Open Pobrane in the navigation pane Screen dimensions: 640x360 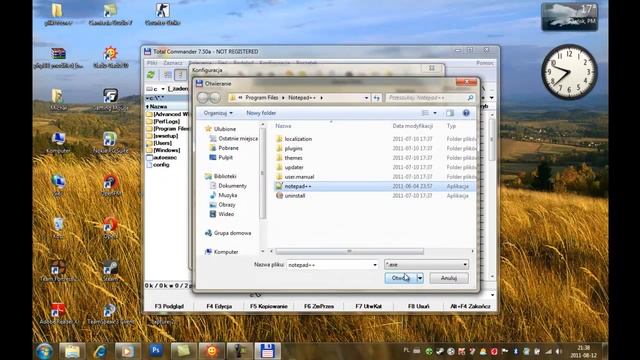pos(228,148)
